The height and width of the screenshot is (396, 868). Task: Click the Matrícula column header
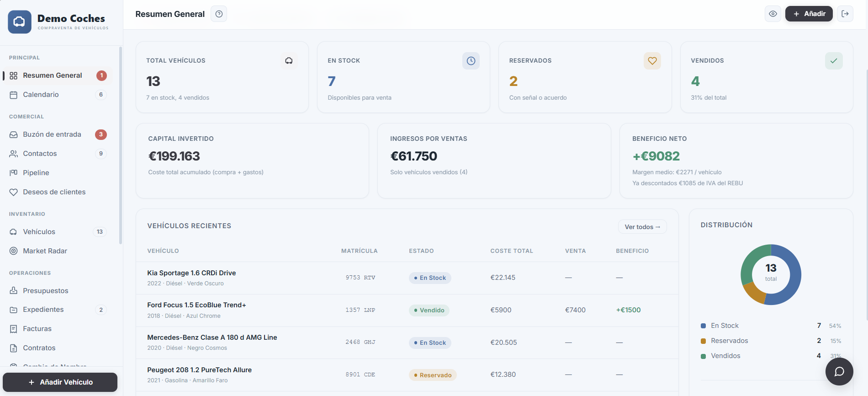360,251
